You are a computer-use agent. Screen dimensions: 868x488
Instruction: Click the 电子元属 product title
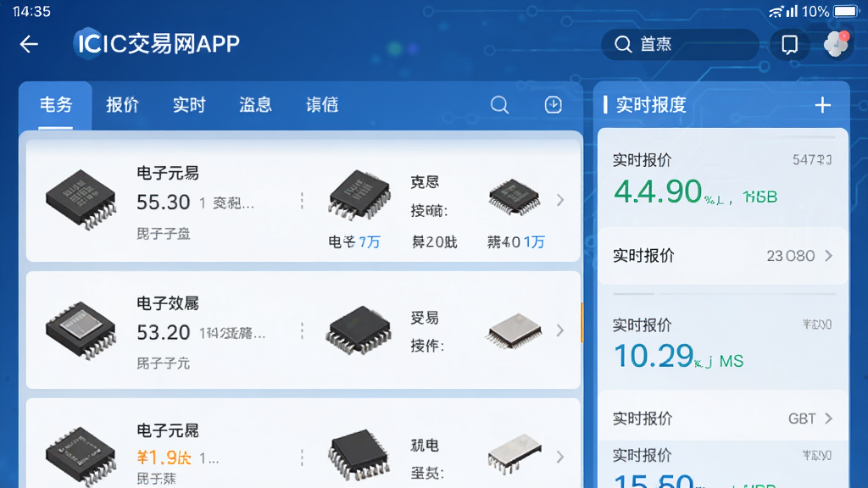[168, 430]
